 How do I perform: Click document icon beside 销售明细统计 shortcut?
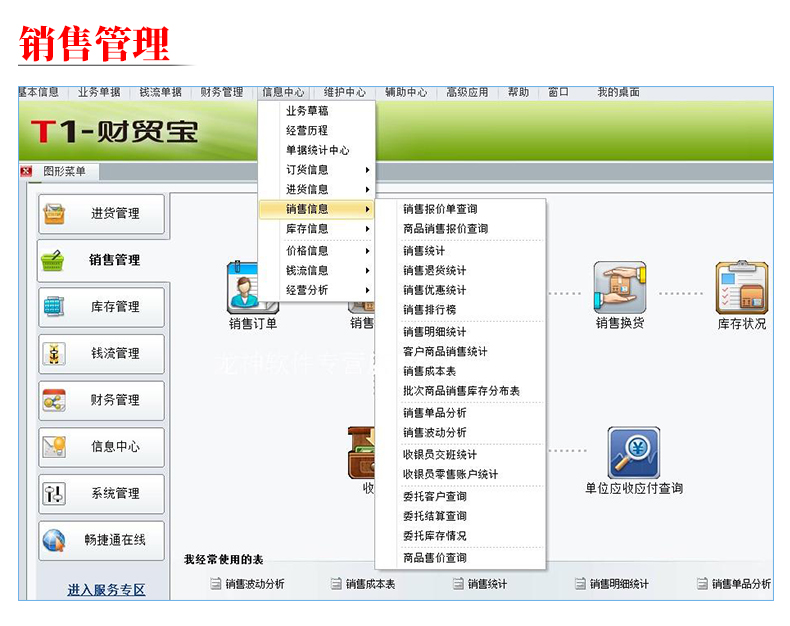[580, 584]
